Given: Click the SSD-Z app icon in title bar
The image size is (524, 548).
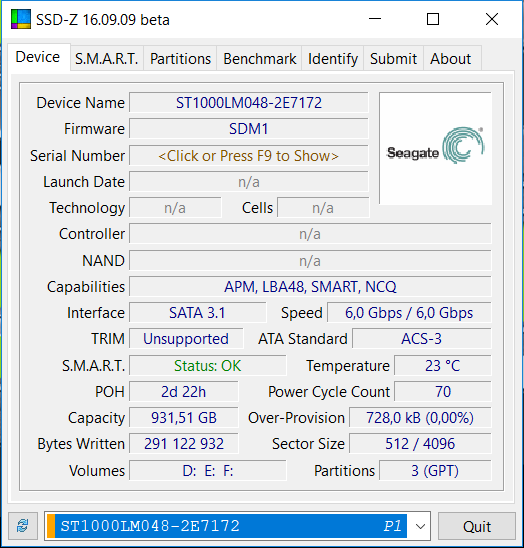Looking at the screenshot, I should pos(21,19).
